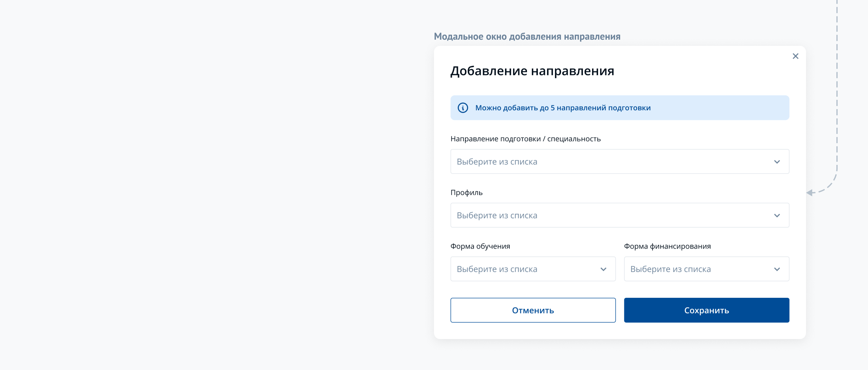Click the "Модальное окно добавления направления" caption
The width and height of the screenshot is (868, 370).
coord(527,36)
